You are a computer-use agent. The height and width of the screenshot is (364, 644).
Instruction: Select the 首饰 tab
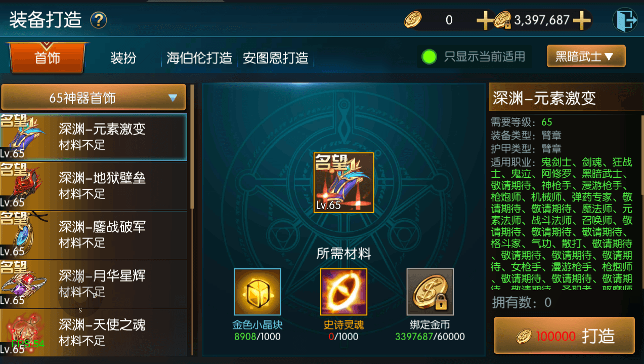tap(47, 58)
